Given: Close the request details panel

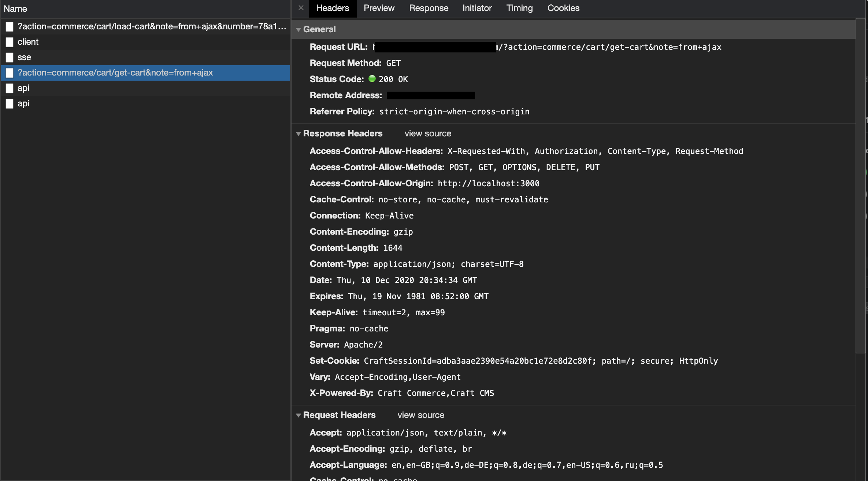Looking at the screenshot, I should 301,8.
